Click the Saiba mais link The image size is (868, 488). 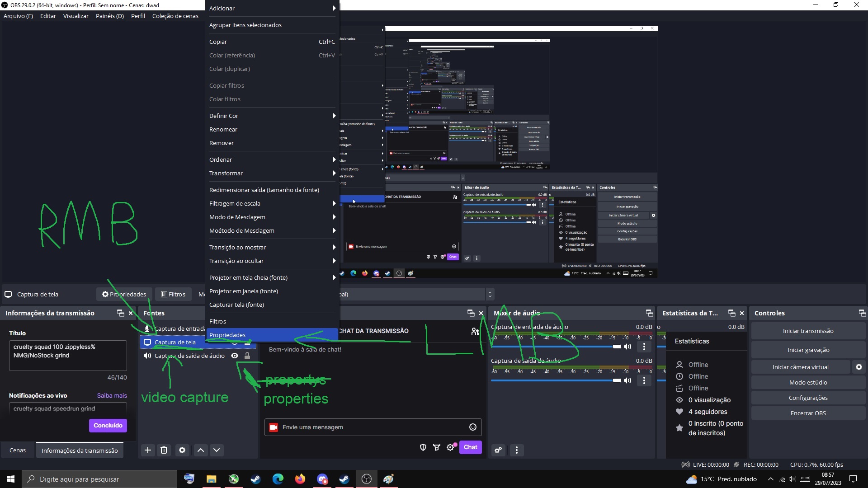pyautogui.click(x=112, y=395)
